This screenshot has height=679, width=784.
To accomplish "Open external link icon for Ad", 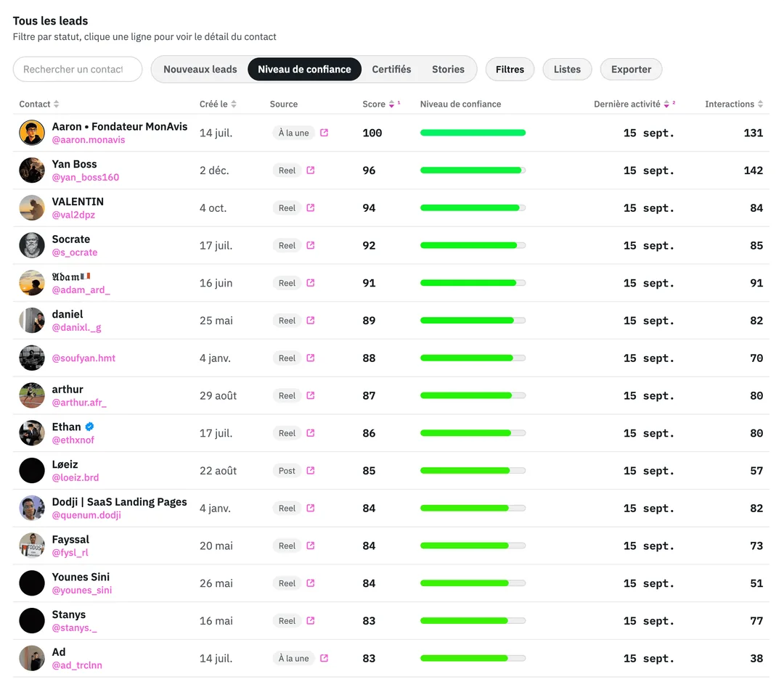I will (x=324, y=658).
